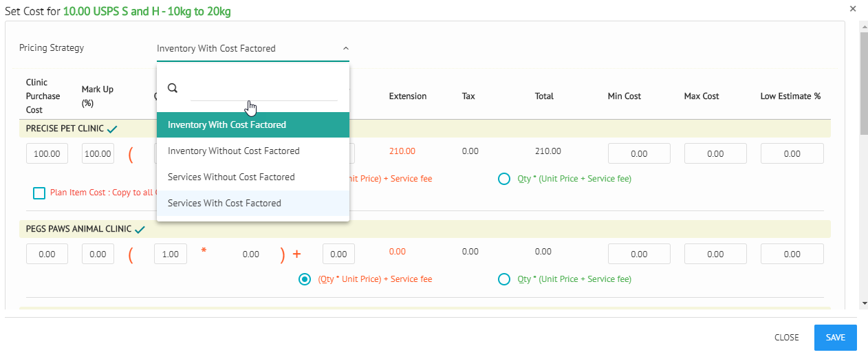Click the checkmark beside PRECISE PET CLINIC
This screenshot has width=868, height=359.
tap(112, 129)
